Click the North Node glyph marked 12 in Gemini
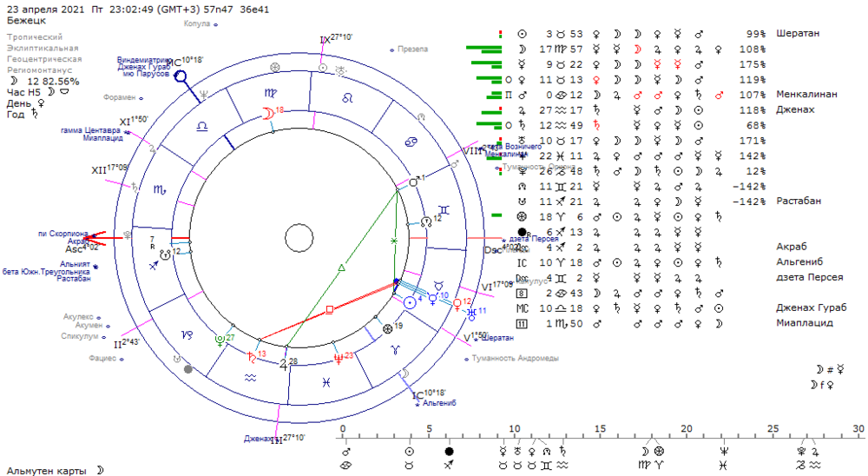868x476 pixels. [x=427, y=221]
